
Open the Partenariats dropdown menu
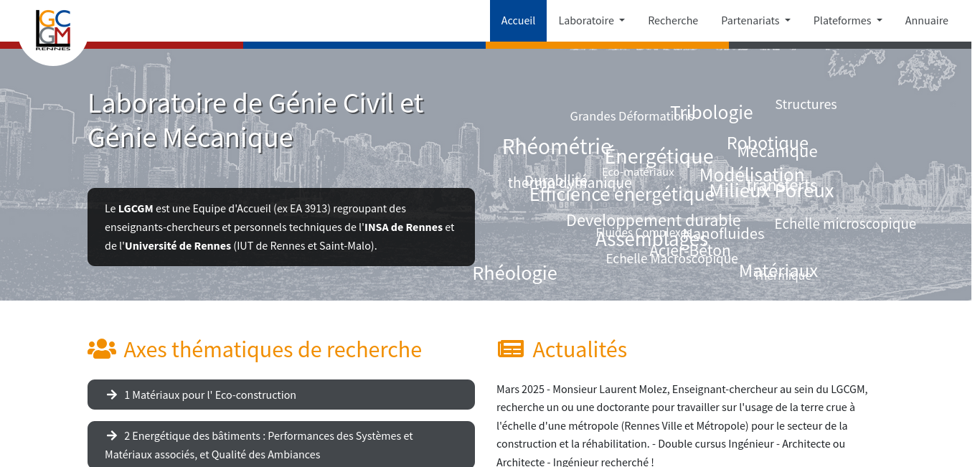(x=755, y=21)
